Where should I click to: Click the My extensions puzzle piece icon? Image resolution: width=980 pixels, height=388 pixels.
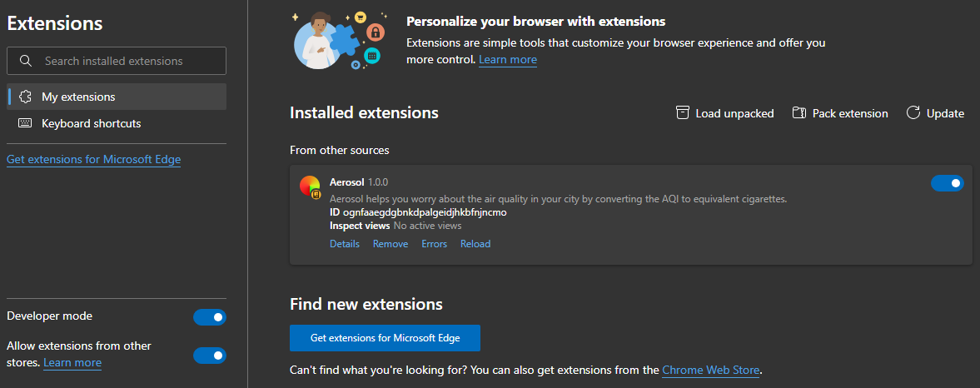point(25,97)
